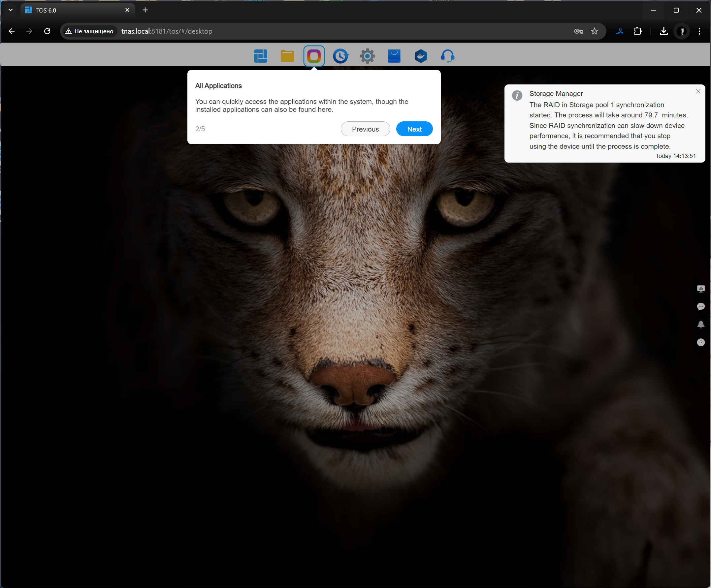
Task: Open the TOS desktop icon in dock
Action: click(260, 56)
